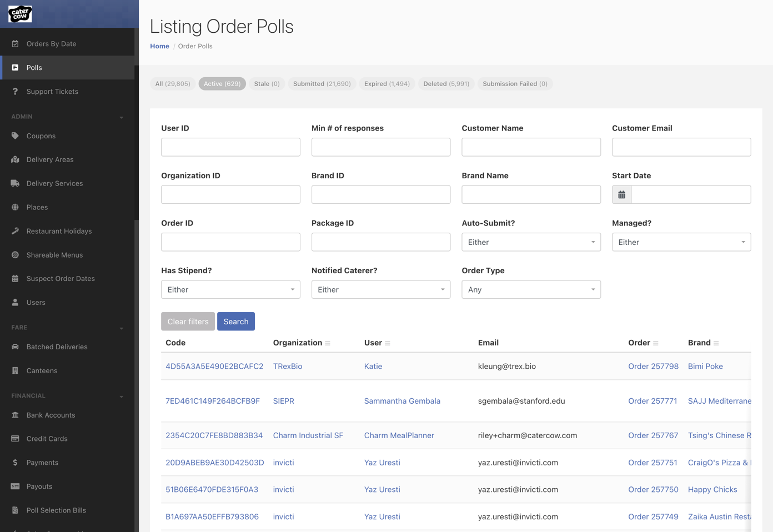Open Order 257798 link
Image resolution: width=773 pixels, height=532 pixels.
click(x=654, y=366)
